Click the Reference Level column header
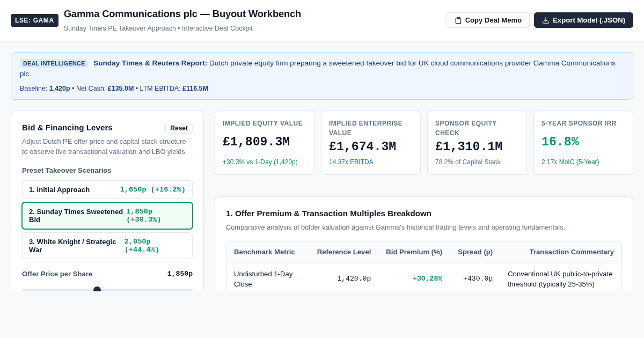The image size is (644, 338). (x=343, y=252)
